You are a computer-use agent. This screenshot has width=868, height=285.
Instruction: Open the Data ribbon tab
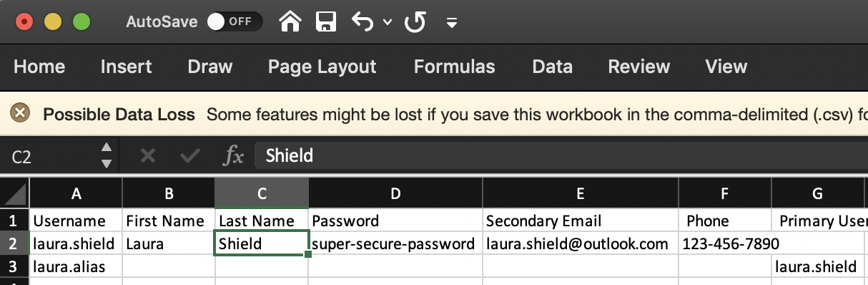[x=553, y=67]
